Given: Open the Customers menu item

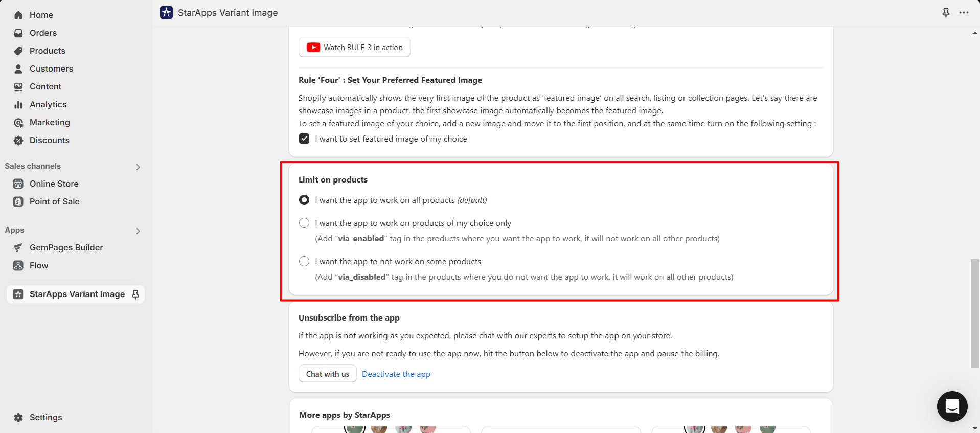Looking at the screenshot, I should pyautogui.click(x=51, y=69).
